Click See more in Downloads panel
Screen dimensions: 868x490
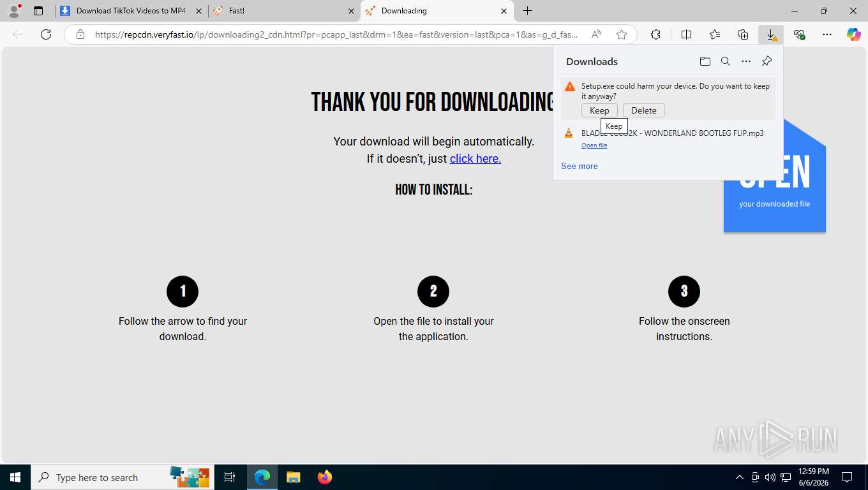[x=580, y=166]
